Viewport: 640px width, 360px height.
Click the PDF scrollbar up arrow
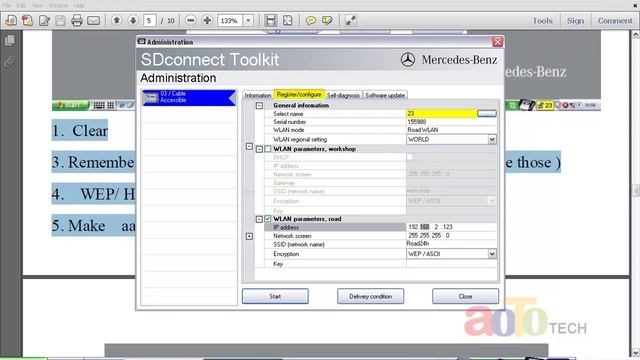click(635, 35)
